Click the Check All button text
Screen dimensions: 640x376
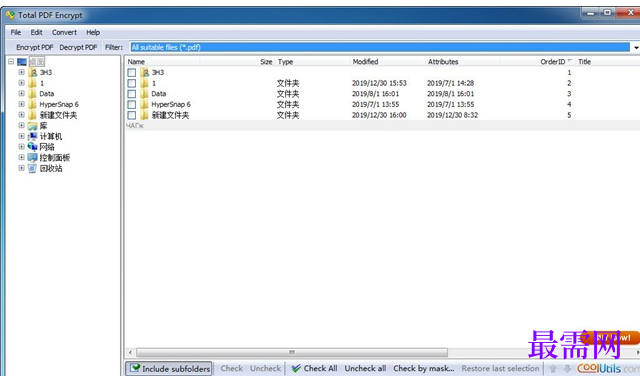point(320,368)
